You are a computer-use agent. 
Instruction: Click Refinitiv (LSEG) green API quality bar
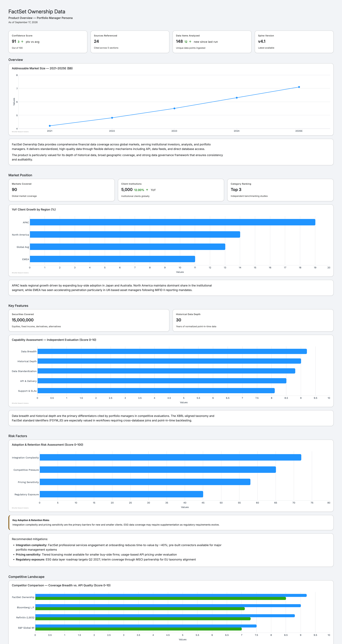[x=143, y=619]
